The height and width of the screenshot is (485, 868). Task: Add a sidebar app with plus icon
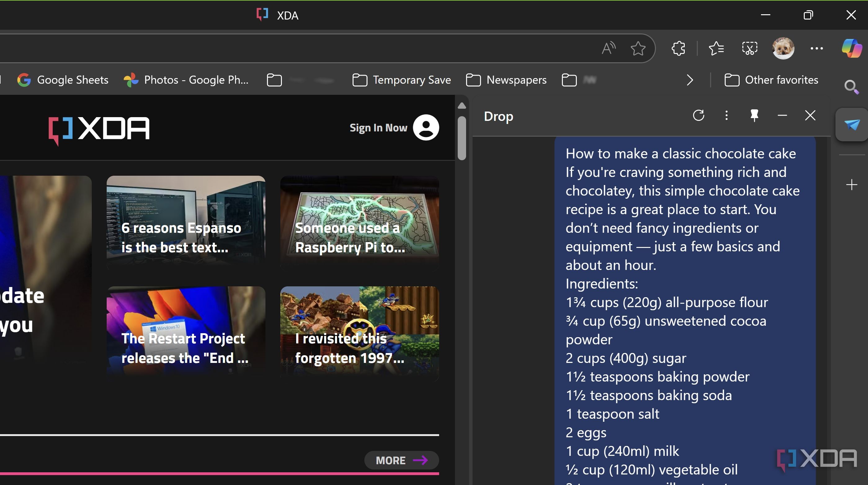[x=852, y=185]
